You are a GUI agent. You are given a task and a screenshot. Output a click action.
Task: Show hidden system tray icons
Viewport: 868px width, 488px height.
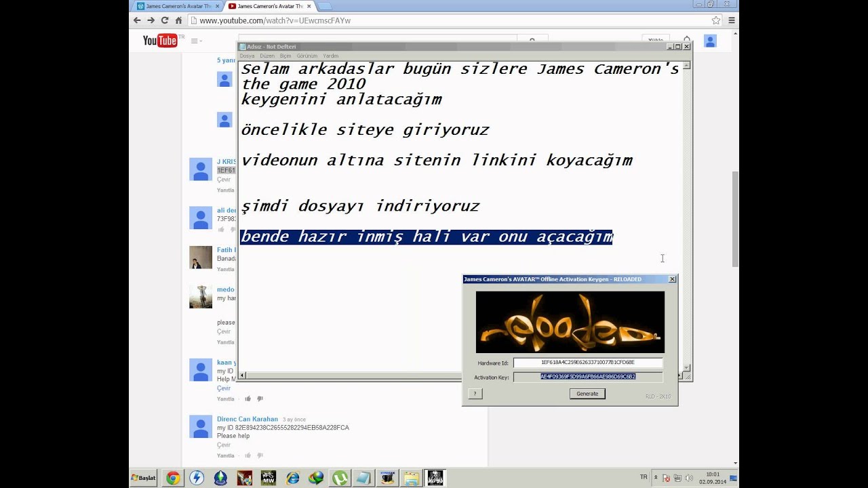point(656,478)
